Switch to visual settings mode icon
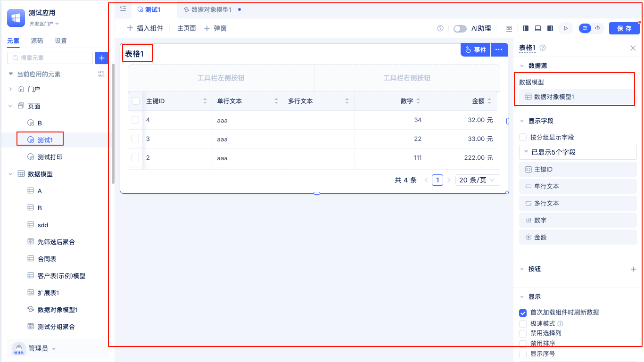This screenshot has width=644, height=362. pos(585,28)
